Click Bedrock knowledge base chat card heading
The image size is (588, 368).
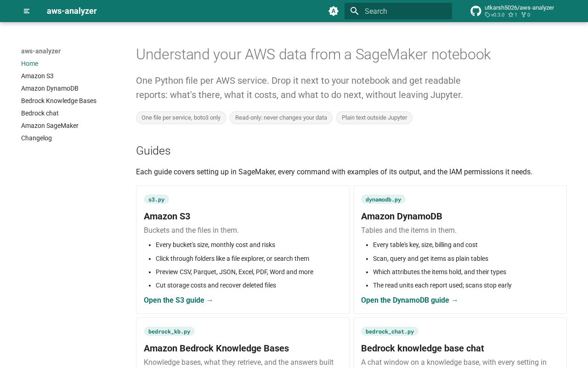(422, 348)
